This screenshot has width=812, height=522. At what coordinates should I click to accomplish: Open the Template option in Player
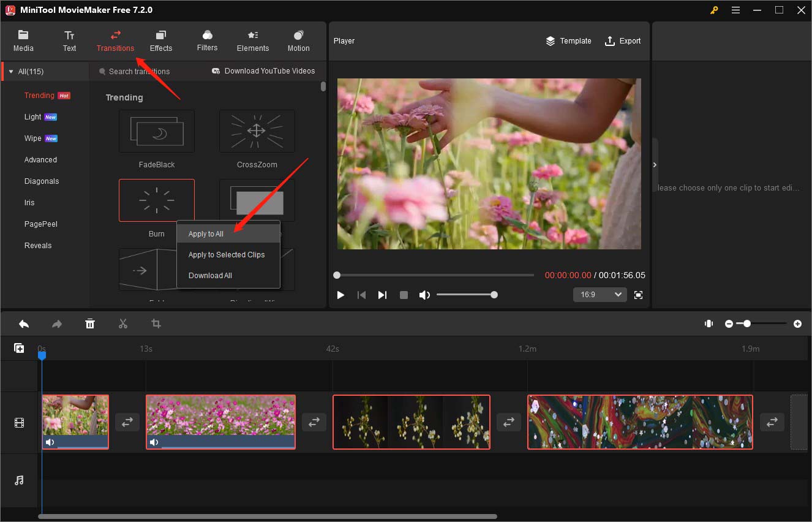pyautogui.click(x=568, y=41)
